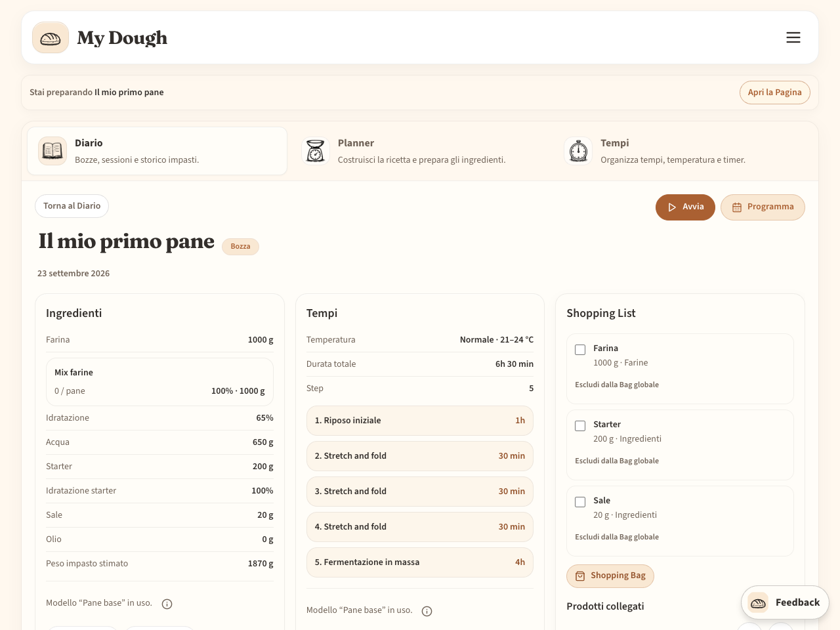The width and height of the screenshot is (840, 630).
Task: Open the hamburger menu
Action: click(x=793, y=37)
